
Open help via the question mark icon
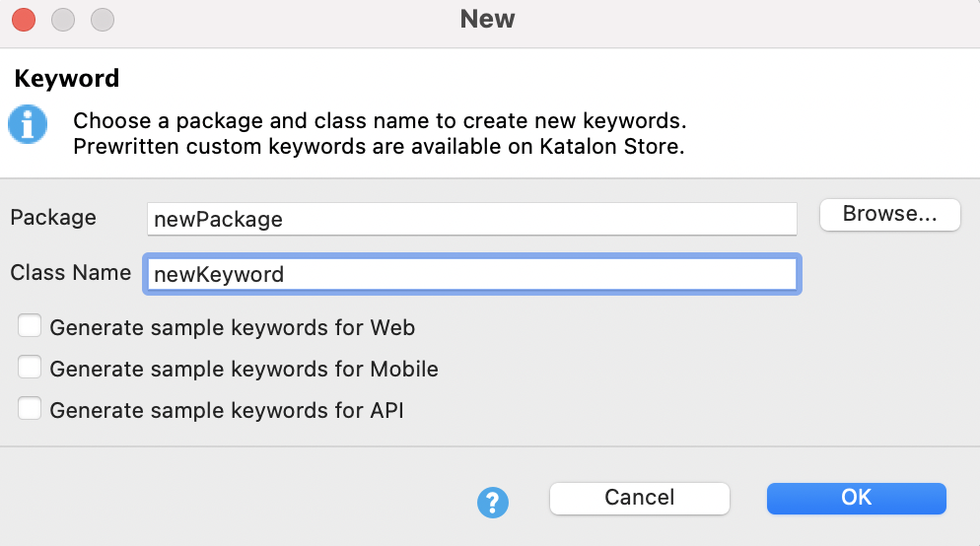pyautogui.click(x=492, y=503)
